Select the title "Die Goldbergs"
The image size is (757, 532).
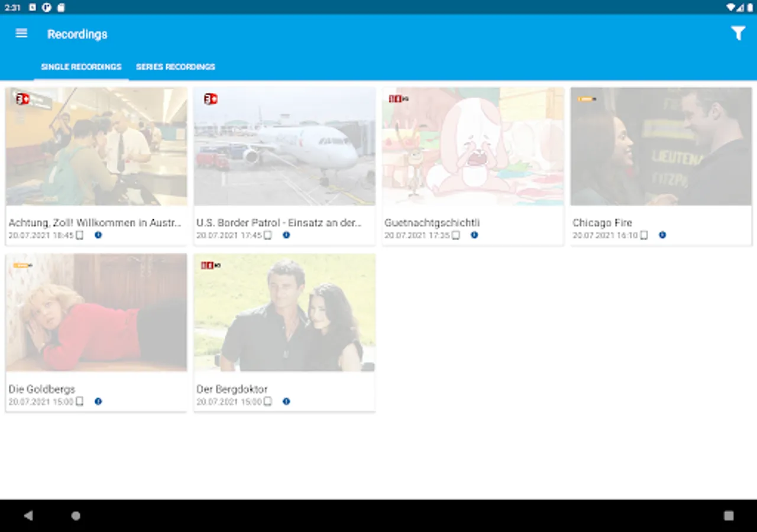(x=42, y=390)
